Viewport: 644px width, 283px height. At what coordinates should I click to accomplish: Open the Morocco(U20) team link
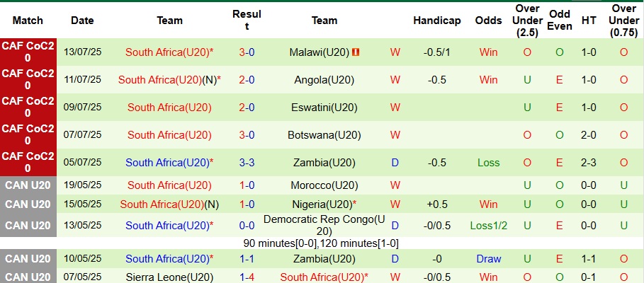coord(324,185)
